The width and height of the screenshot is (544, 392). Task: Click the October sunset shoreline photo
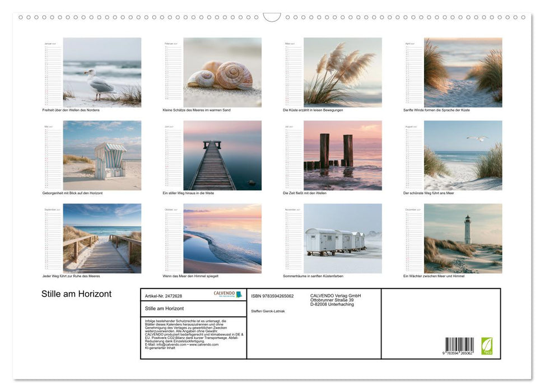point(222,239)
